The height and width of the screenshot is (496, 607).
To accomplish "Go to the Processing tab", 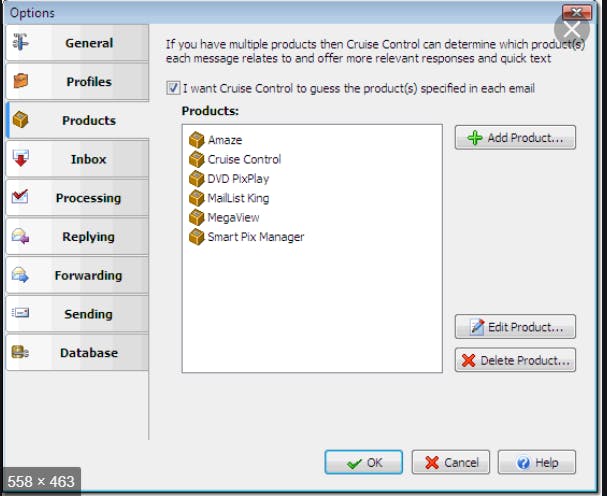I will click(x=77, y=197).
